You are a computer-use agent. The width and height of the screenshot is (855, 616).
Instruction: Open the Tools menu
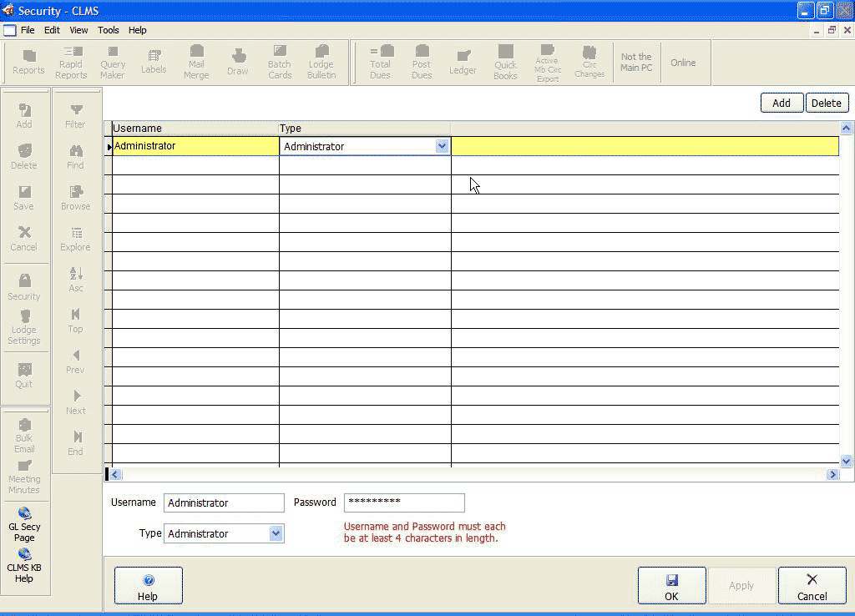click(x=109, y=30)
